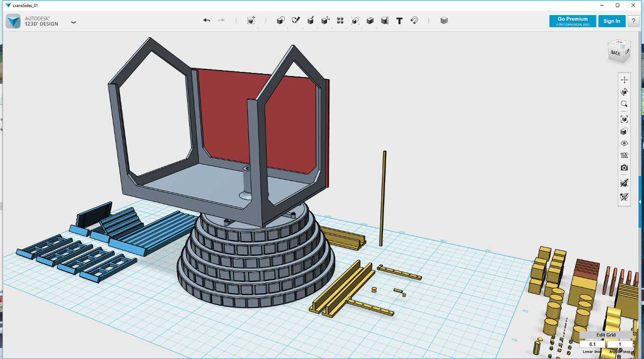Image resolution: width=644 pixels, height=359 pixels.
Task: Select the grey stepped circular base
Action: [x=256, y=261]
